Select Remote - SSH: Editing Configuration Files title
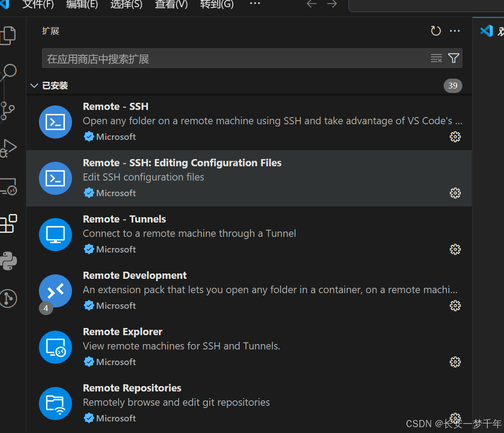 [x=182, y=163]
